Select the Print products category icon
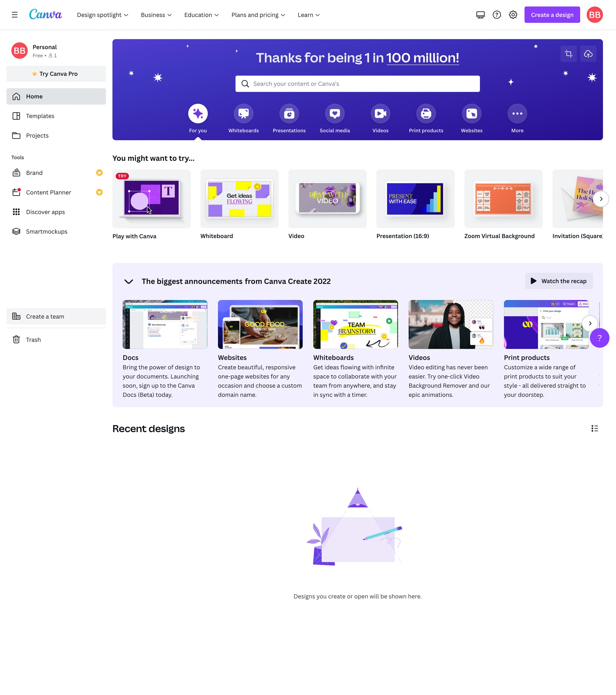616x695 pixels. pos(426,114)
